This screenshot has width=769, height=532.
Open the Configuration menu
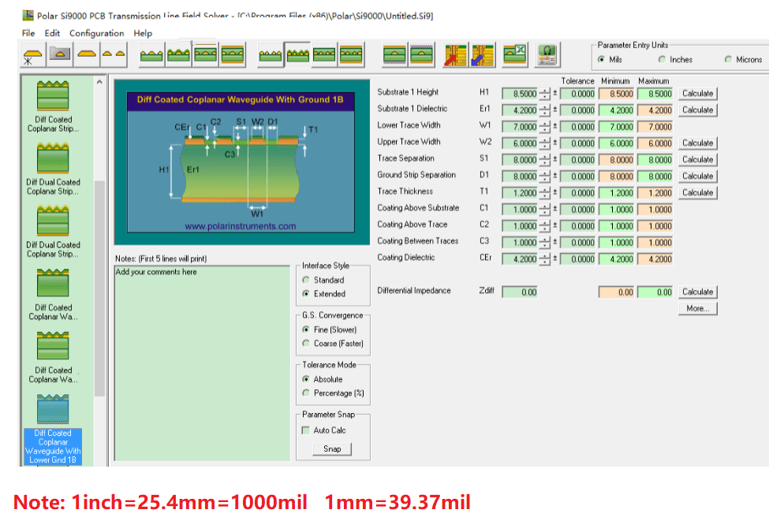[x=96, y=33]
